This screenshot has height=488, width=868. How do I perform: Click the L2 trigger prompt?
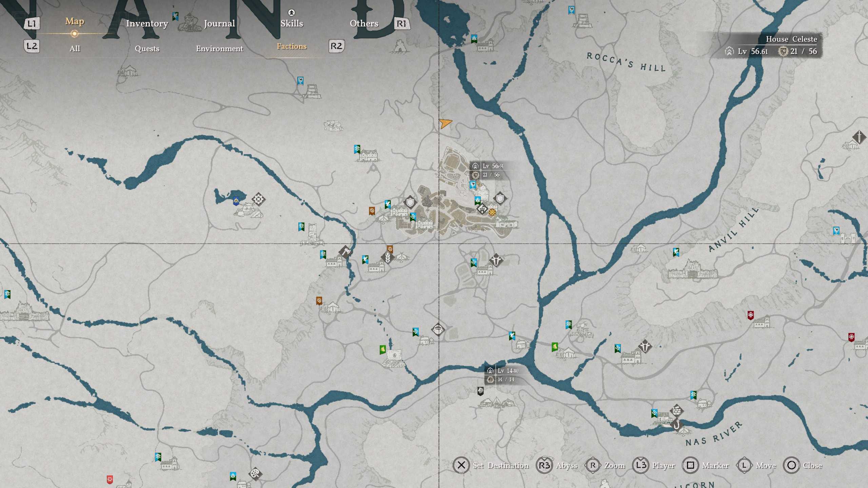click(32, 46)
